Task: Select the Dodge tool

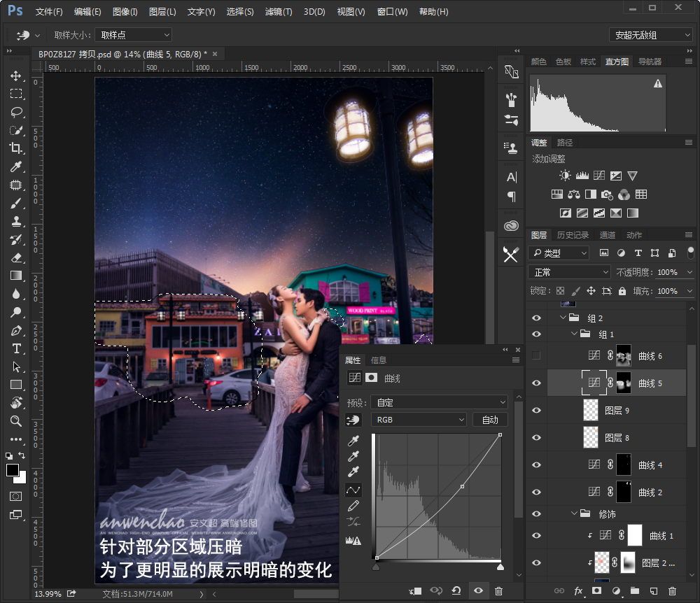Action: [16, 312]
